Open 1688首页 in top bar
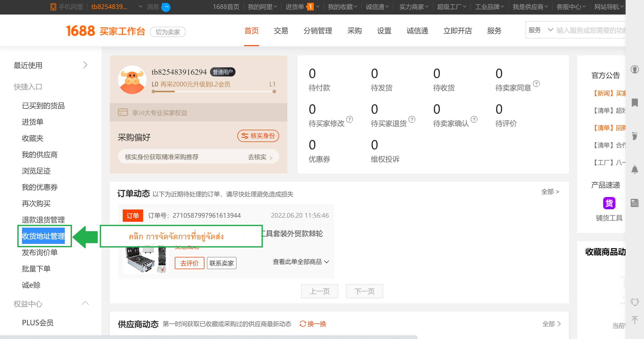 [x=226, y=7]
